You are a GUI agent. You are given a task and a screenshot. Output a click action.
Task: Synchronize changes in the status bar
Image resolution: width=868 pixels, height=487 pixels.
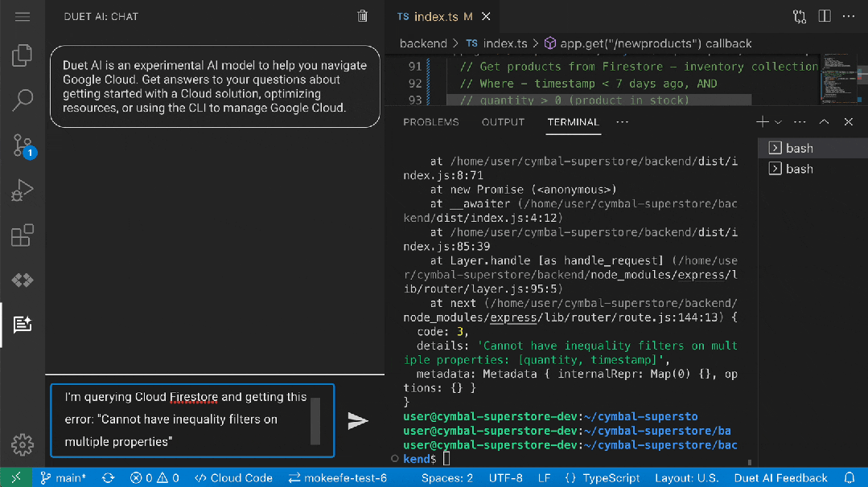108,477
